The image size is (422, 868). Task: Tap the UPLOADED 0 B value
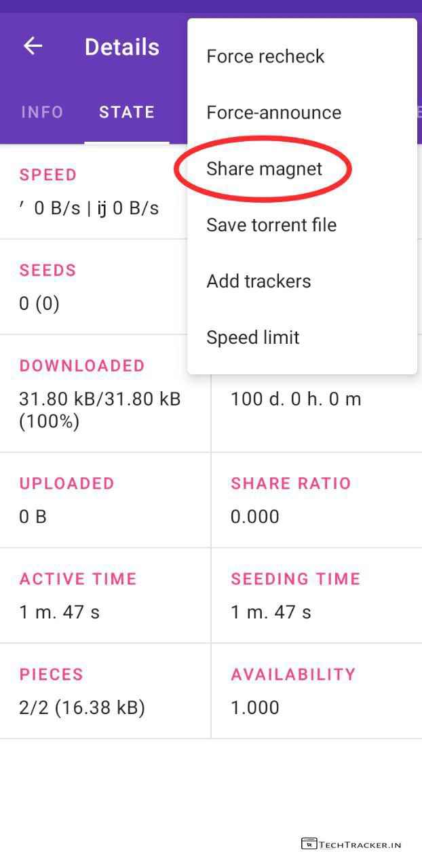(x=33, y=517)
